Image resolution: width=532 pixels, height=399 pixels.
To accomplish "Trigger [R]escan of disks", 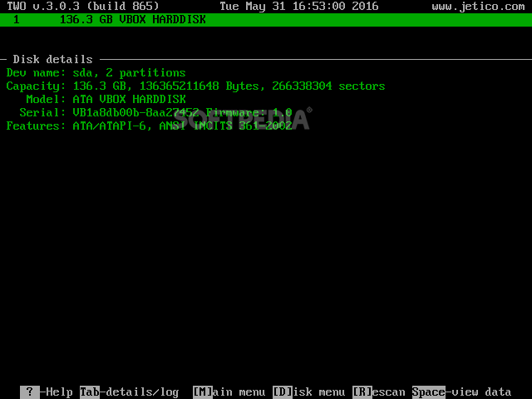I will [379, 392].
